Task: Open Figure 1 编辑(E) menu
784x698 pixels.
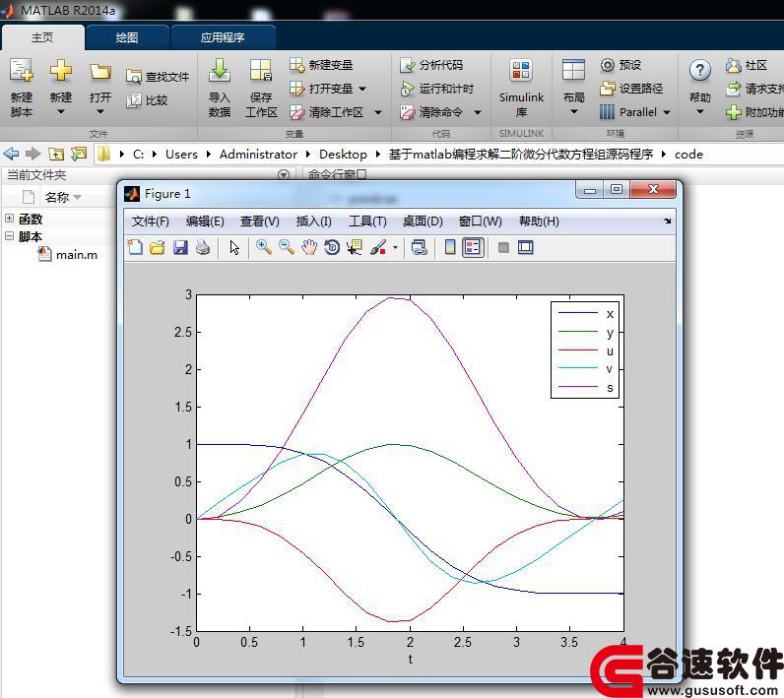Action: coord(205,221)
